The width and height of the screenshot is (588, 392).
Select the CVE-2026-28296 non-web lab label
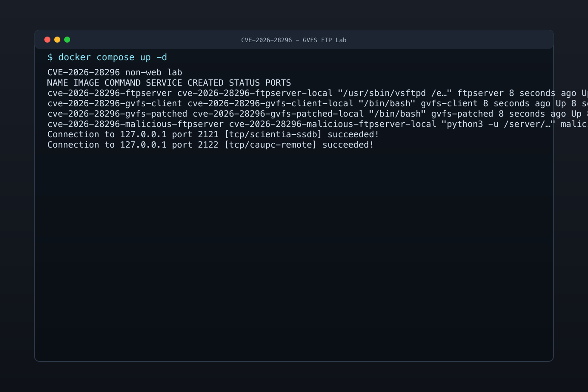click(x=115, y=72)
